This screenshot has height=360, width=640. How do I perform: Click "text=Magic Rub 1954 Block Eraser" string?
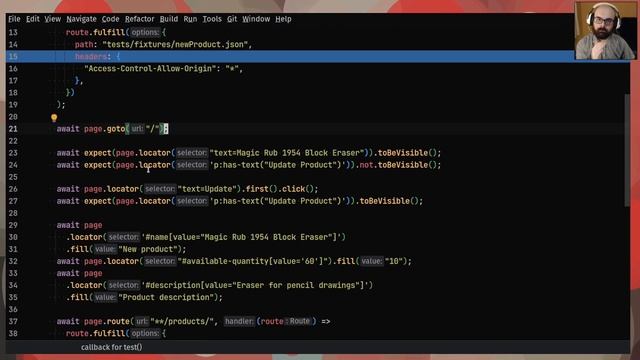tap(287, 153)
